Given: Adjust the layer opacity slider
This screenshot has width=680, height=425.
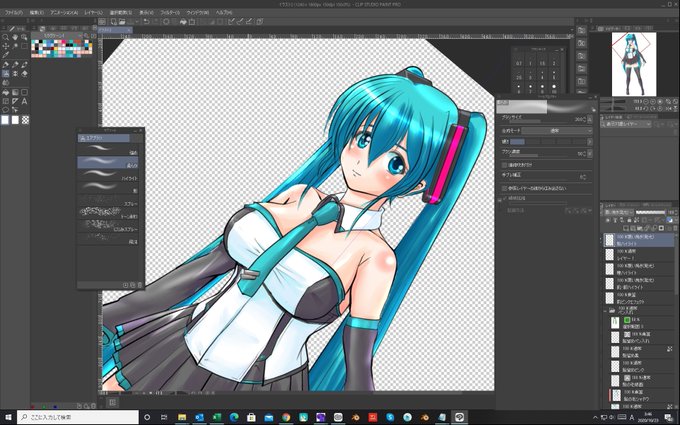Looking at the screenshot, I should point(650,212).
